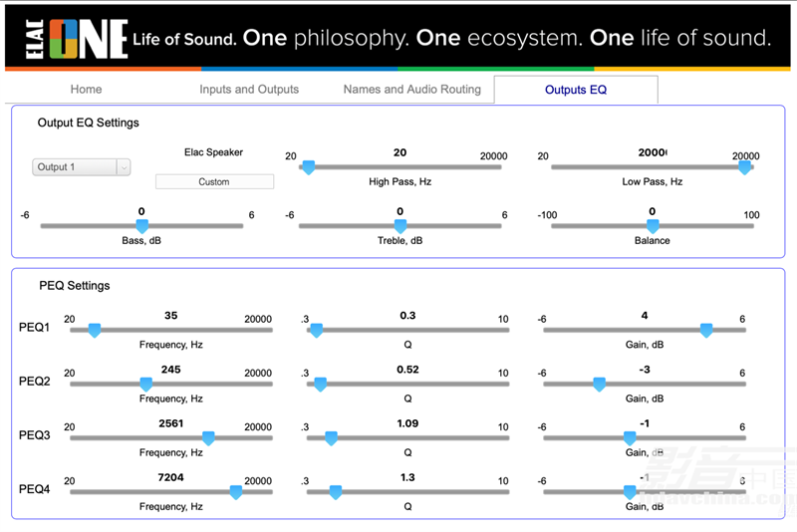Click the Treble dB slider handle
The height and width of the screenshot is (532, 797).
400,226
